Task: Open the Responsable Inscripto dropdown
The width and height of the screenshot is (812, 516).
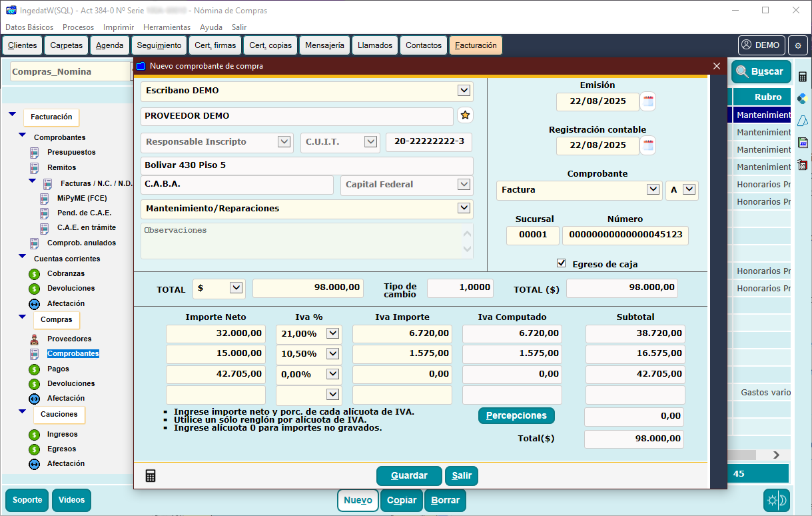Action: click(x=284, y=141)
